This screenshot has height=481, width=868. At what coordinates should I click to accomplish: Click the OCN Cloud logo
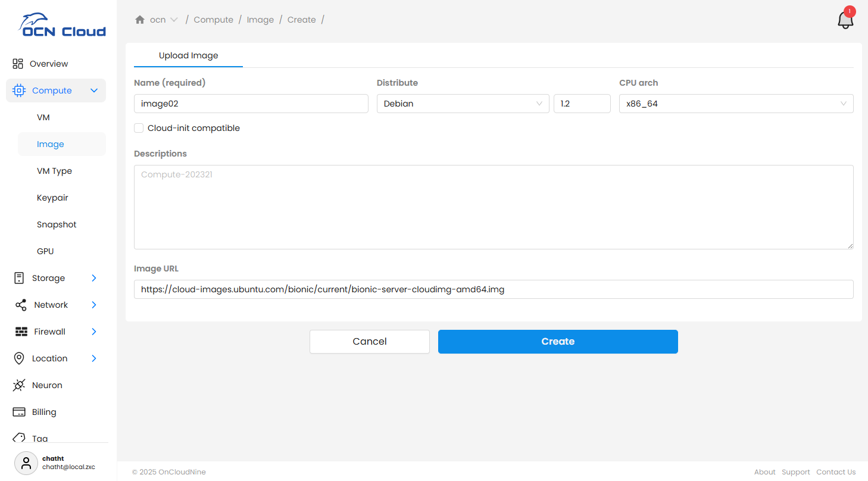pyautogui.click(x=62, y=25)
